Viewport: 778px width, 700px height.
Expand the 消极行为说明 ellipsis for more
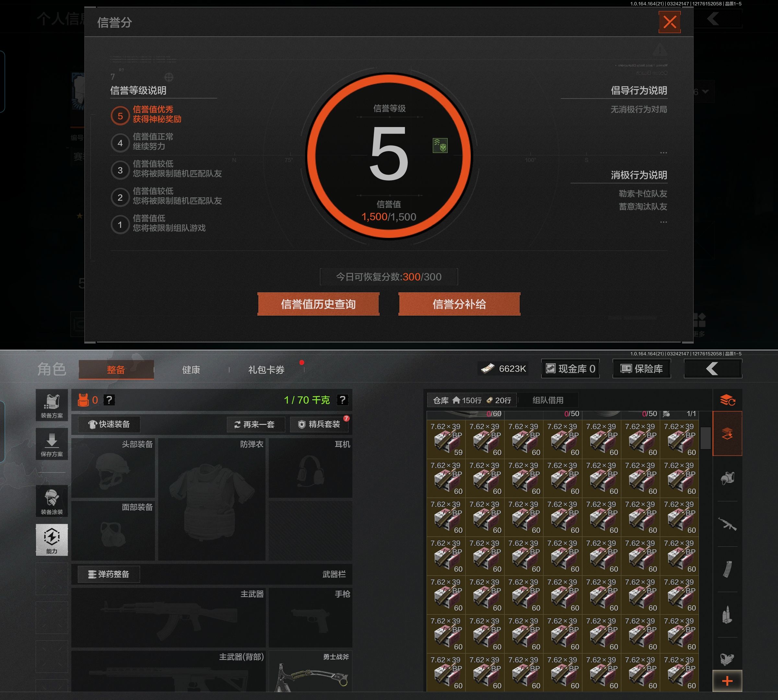click(x=663, y=222)
